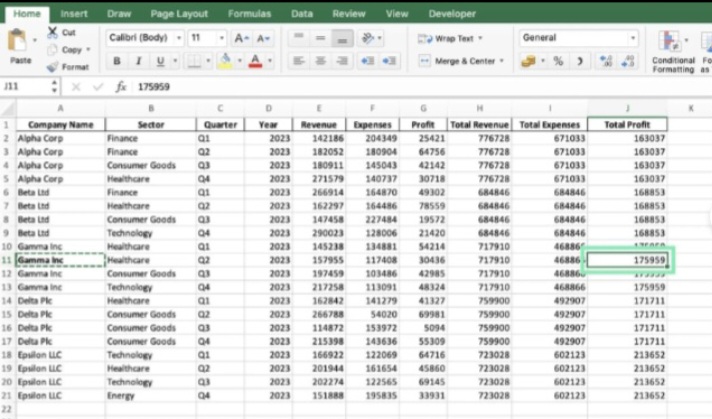This screenshot has height=419, width=712.
Task: Toggle bold formatting
Action: coord(117,61)
